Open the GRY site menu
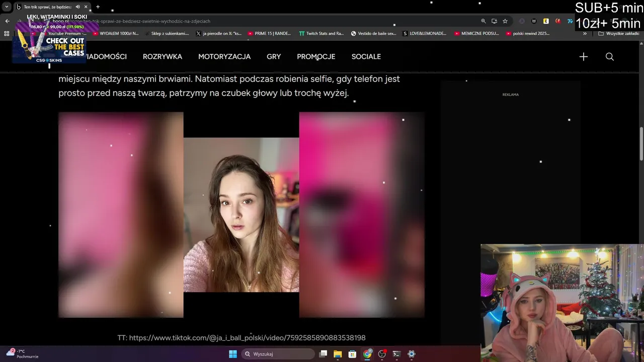 pos(274,57)
